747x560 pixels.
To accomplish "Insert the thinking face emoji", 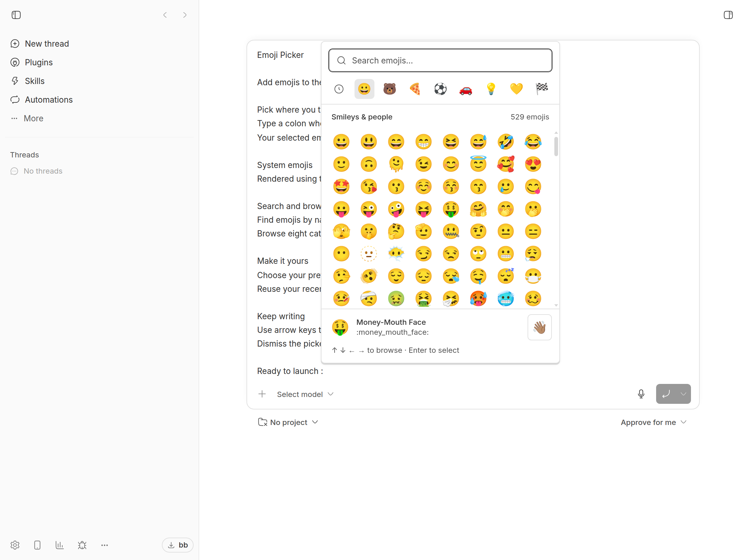I will click(x=396, y=231).
